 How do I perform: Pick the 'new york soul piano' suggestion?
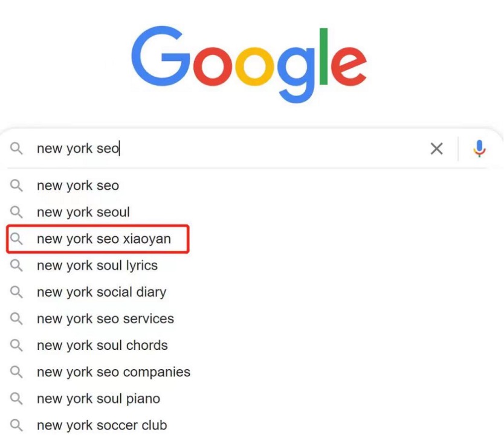(99, 399)
